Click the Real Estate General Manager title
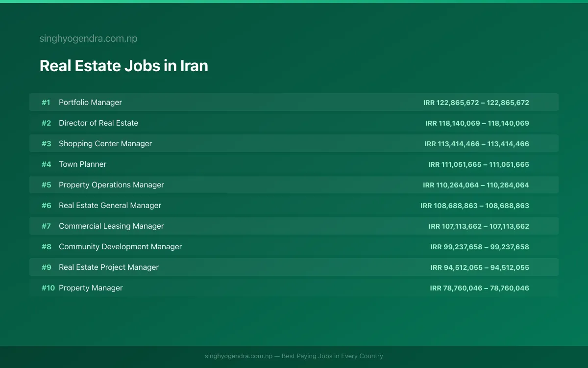588x368 pixels. [110, 206]
